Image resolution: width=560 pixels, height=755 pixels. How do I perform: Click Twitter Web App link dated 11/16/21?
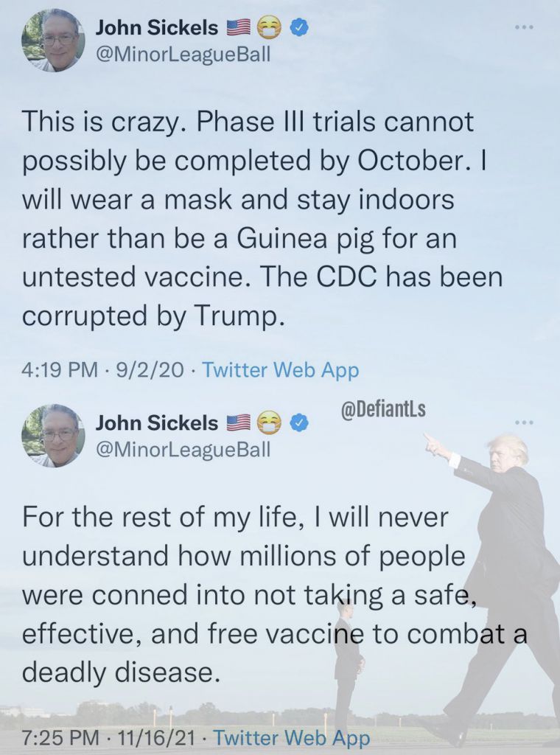click(x=292, y=737)
